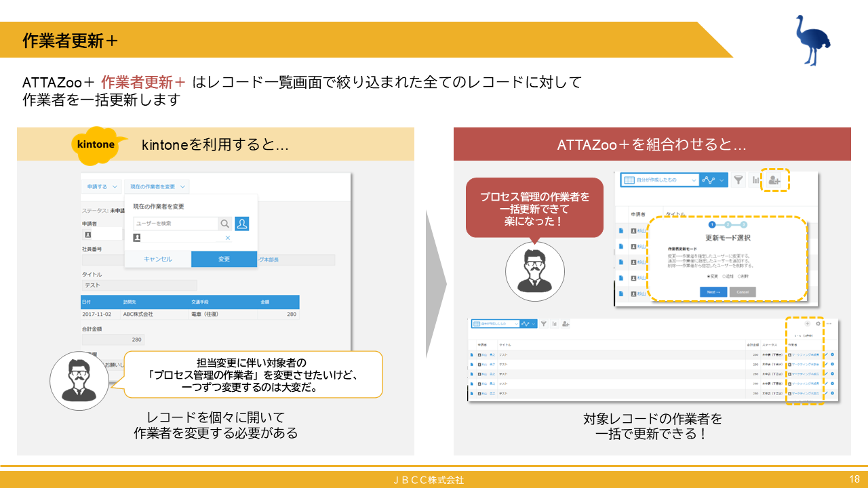Click the funnel filter icon in the ATTAZoo toolbar

click(738, 179)
